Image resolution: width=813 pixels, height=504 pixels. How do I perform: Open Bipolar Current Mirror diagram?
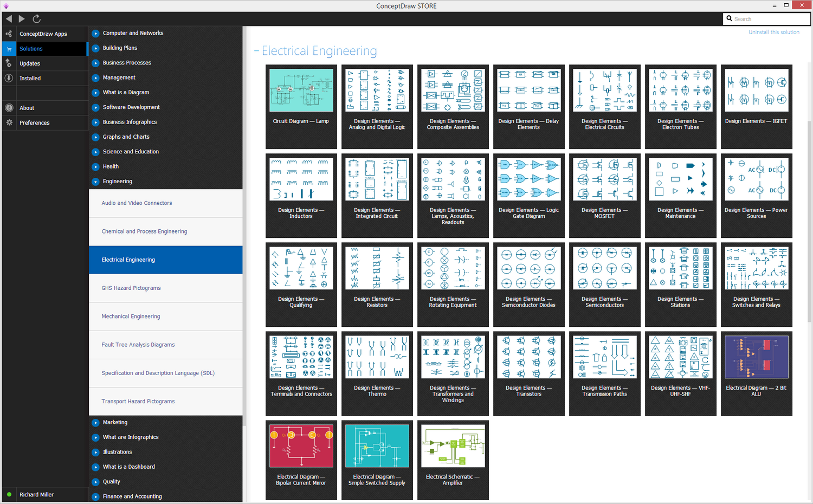pos(301,446)
